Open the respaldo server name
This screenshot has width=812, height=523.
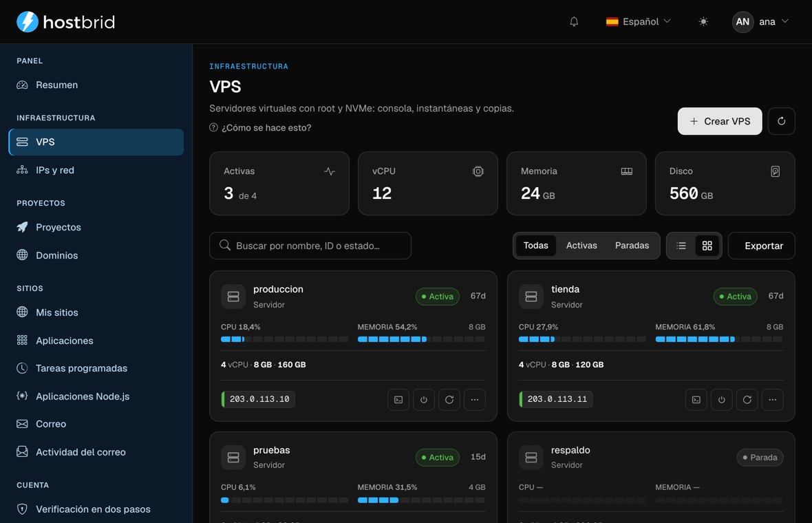tap(570, 450)
